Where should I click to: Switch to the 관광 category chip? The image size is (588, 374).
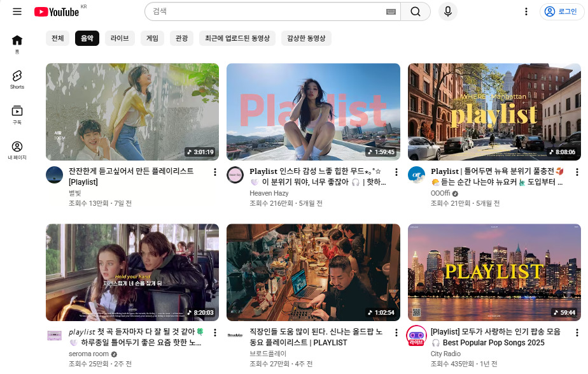(x=182, y=38)
